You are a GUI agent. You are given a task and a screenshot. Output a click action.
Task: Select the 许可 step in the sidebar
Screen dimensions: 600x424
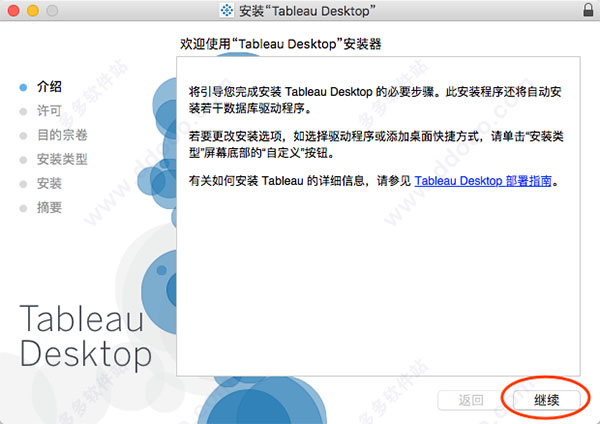(49, 111)
